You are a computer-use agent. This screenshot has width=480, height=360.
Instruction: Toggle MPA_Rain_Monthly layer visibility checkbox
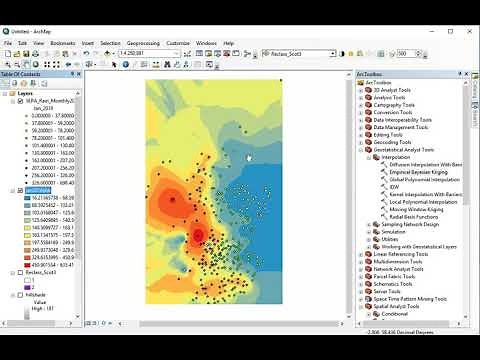click(x=20, y=101)
